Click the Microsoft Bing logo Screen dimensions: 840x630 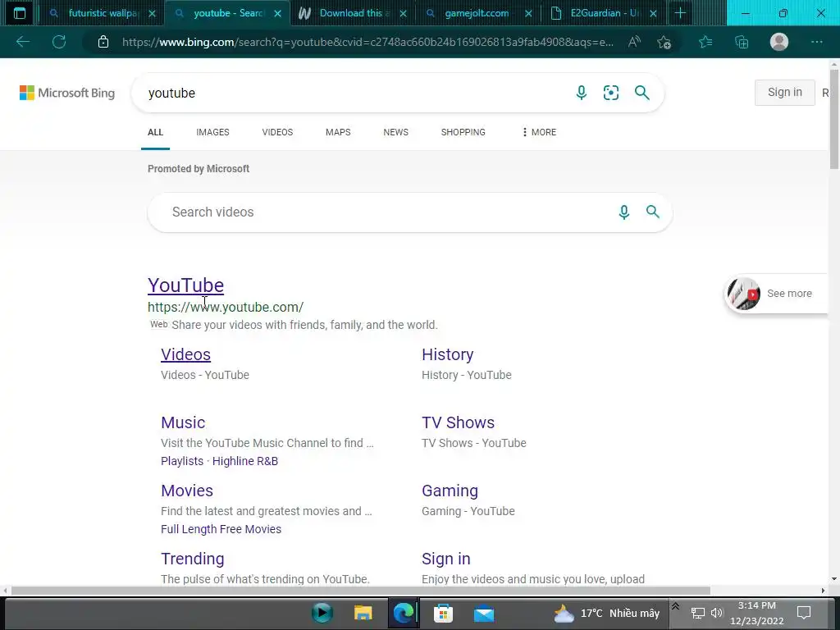point(67,93)
